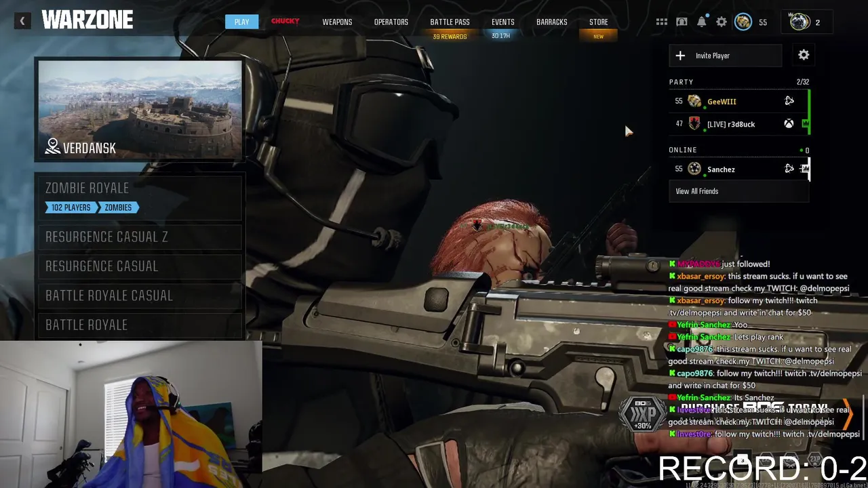This screenshot has height=488, width=868.
Task: Switch to the Operators tab
Action: click(391, 22)
